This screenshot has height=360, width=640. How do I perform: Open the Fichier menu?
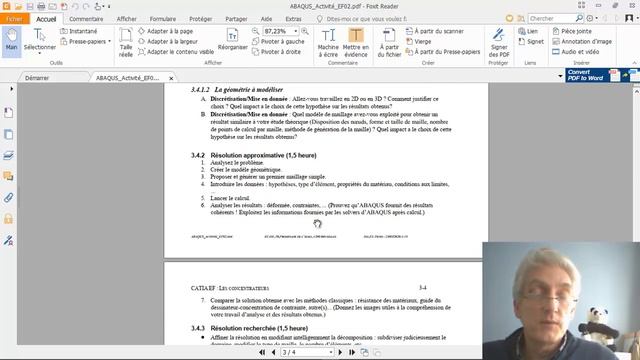pyautogui.click(x=14, y=19)
